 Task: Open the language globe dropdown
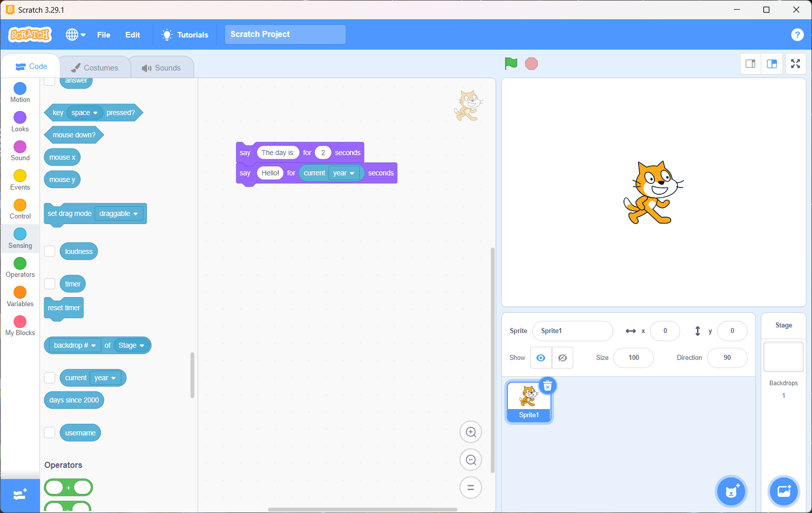click(x=76, y=34)
